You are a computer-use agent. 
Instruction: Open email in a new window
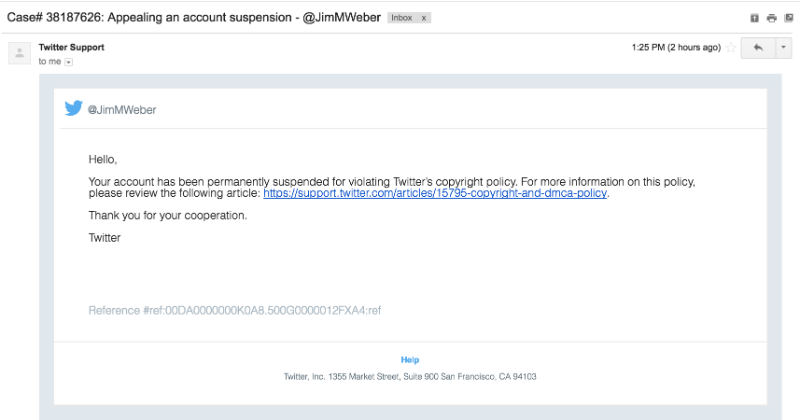click(x=788, y=19)
